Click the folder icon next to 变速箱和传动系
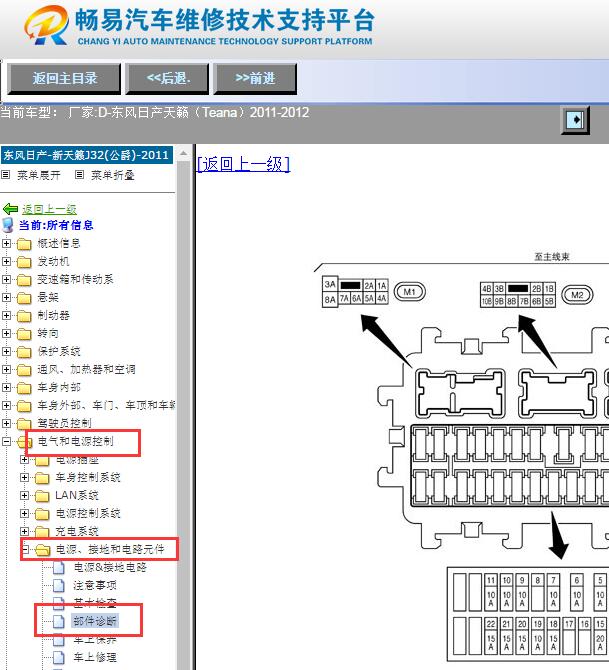This screenshot has width=609, height=670. pyautogui.click(x=24, y=280)
